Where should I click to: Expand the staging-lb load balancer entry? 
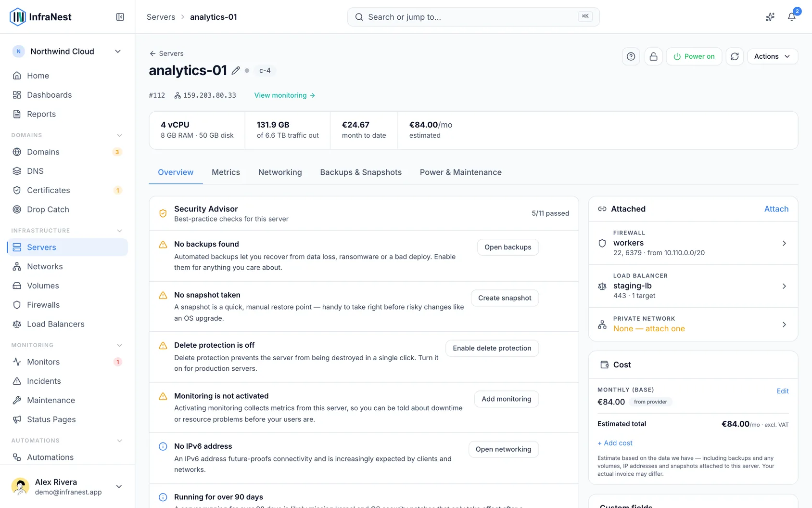pos(693,286)
